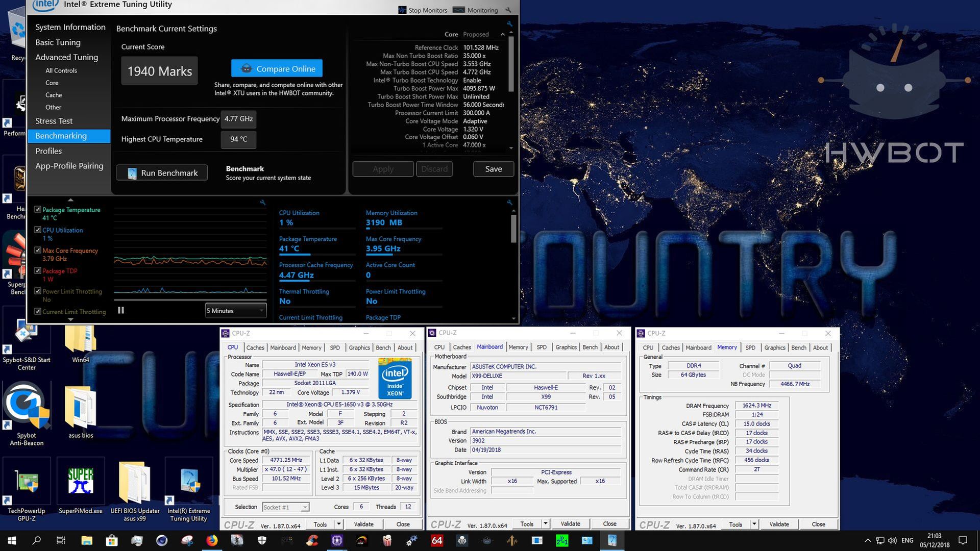Click taskbar search magnifier icon
Screen dimensions: 980x551
[37, 540]
